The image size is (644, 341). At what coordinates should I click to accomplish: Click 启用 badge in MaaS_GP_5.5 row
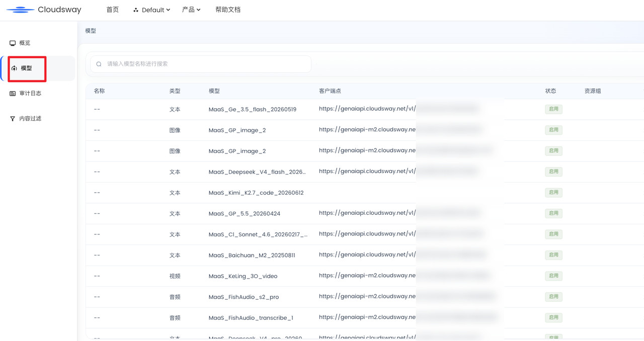click(553, 213)
